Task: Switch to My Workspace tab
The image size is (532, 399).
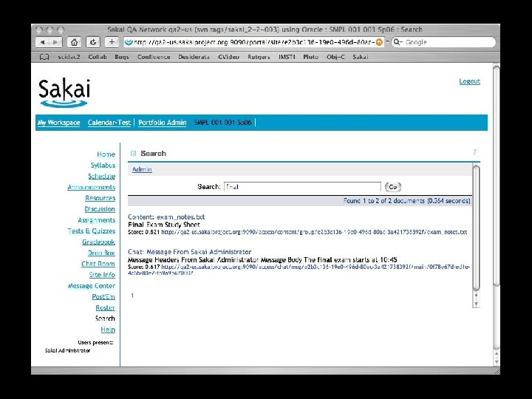Action: coord(58,123)
